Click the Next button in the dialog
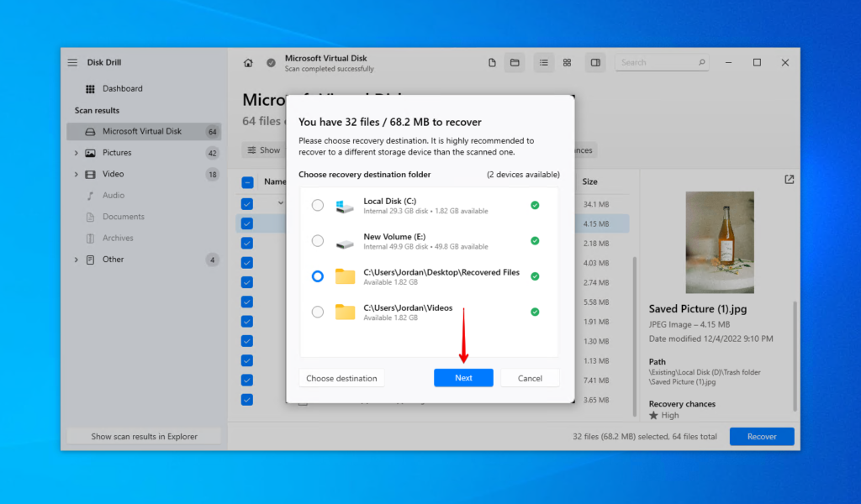861x504 pixels. 463,377
